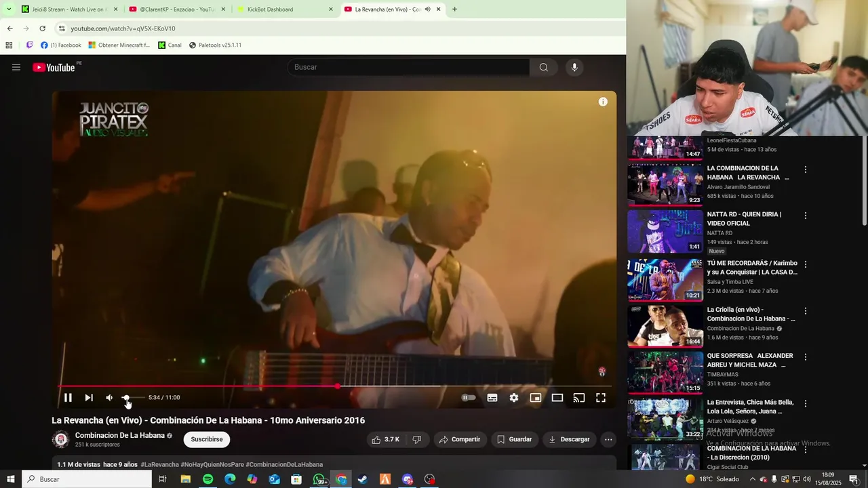Switch to KickBot Dashboard tab
This screenshot has height=488, width=868.
click(x=285, y=9)
